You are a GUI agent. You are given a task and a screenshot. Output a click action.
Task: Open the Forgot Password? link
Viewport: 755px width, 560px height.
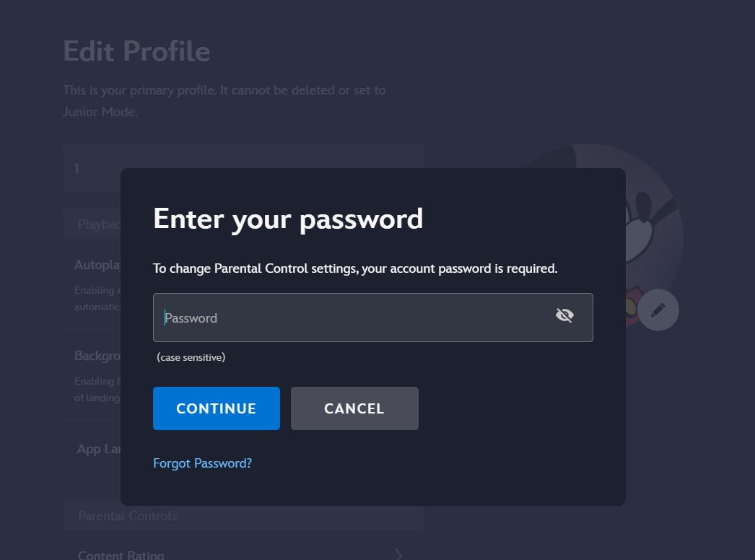202,463
